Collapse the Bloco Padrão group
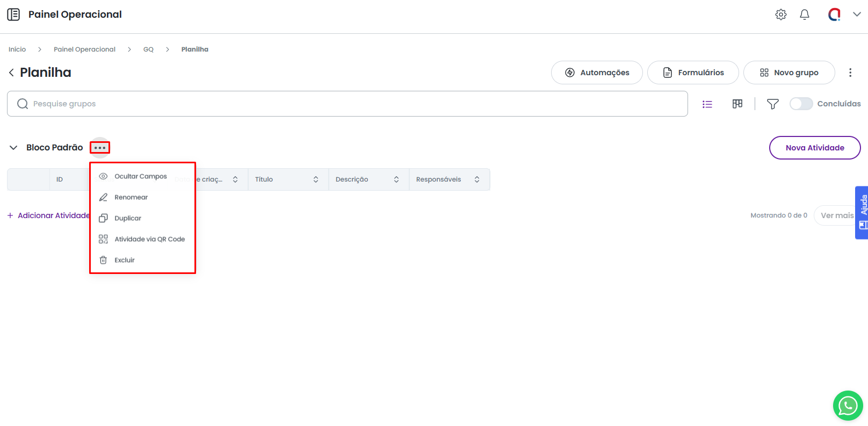Viewport: 868px width, 426px height. 13,148
